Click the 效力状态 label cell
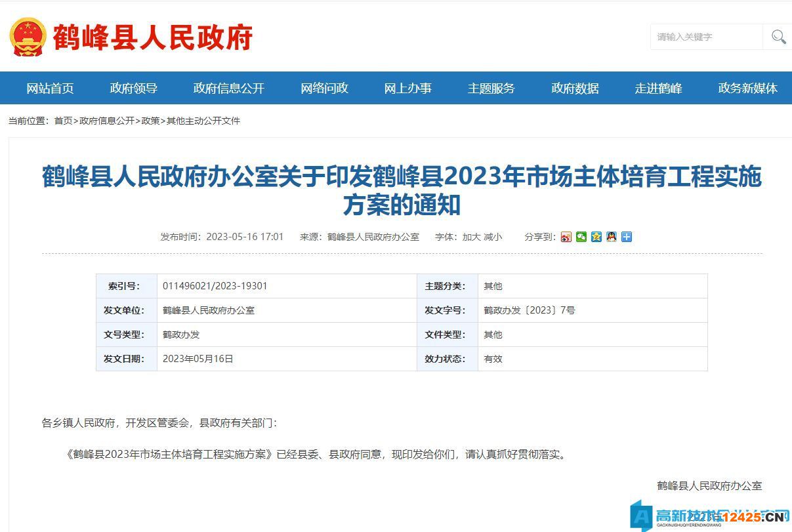792x532 pixels. (x=448, y=359)
